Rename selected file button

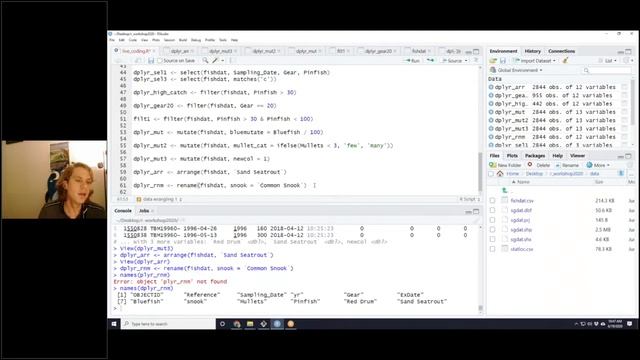tap(567, 165)
